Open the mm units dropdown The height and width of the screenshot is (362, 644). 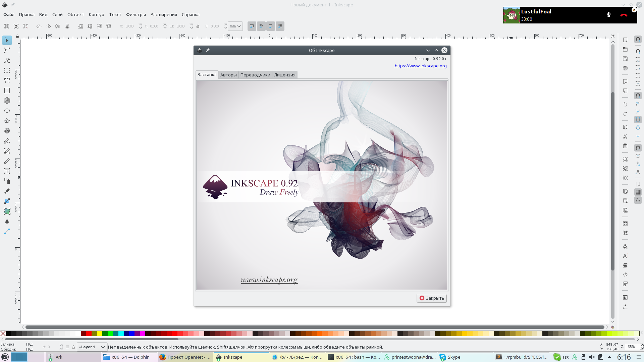[x=235, y=26]
